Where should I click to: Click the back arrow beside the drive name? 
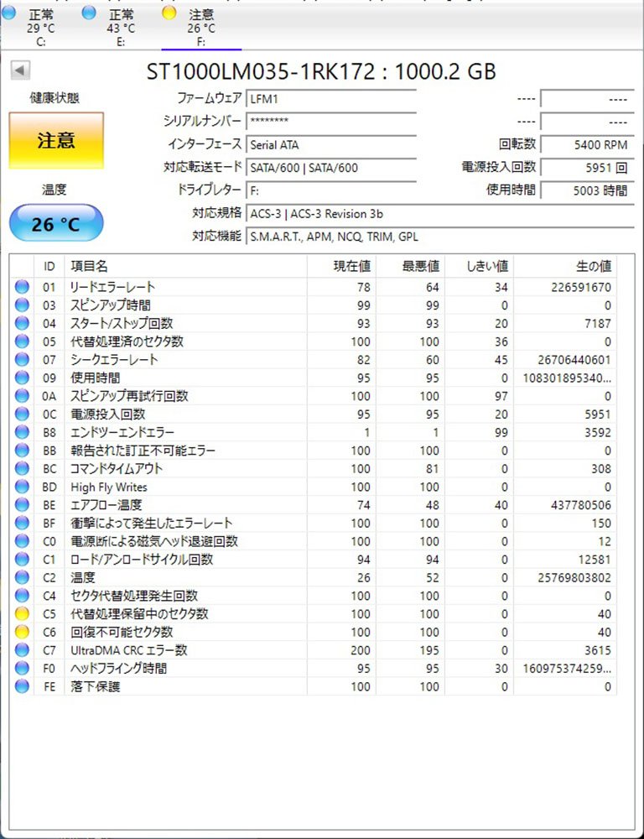coord(20,70)
